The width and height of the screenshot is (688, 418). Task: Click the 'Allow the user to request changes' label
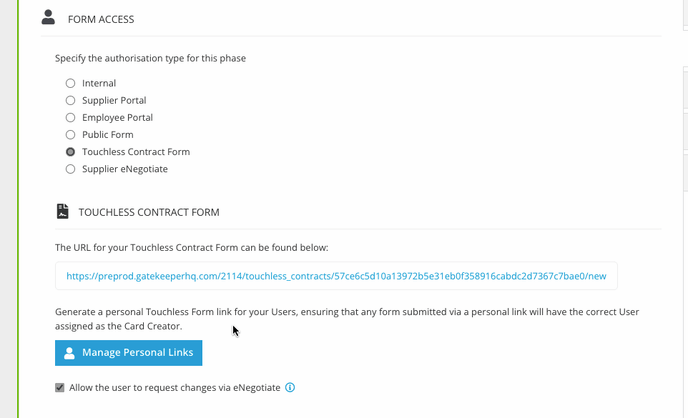point(175,388)
